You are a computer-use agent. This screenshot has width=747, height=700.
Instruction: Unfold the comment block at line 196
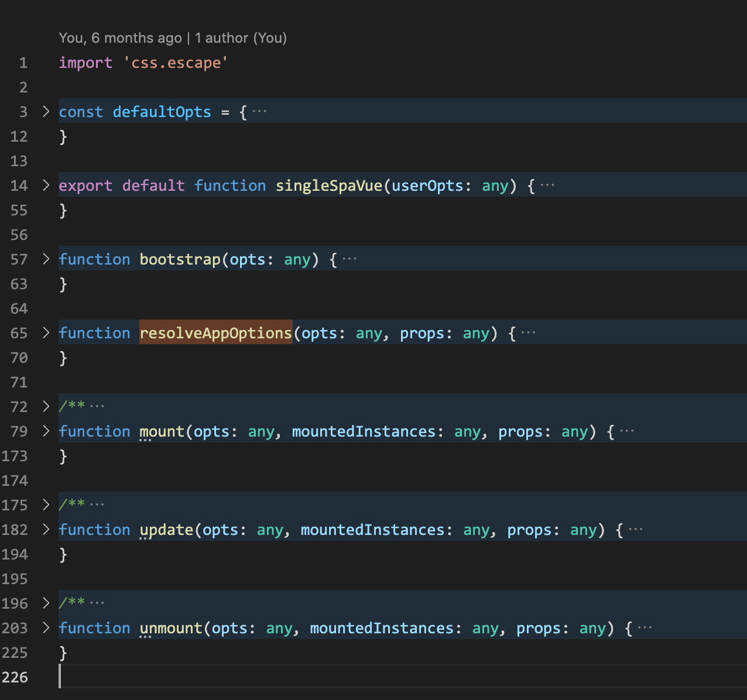point(46,603)
